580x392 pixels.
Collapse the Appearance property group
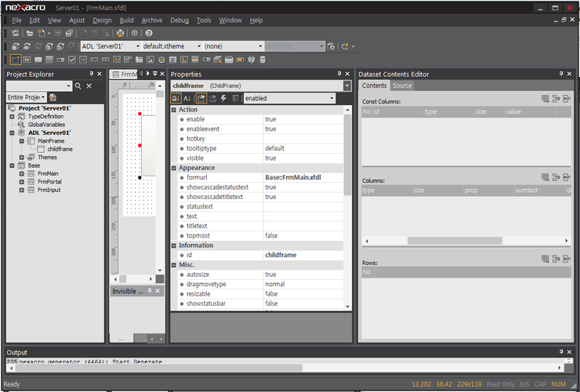174,168
